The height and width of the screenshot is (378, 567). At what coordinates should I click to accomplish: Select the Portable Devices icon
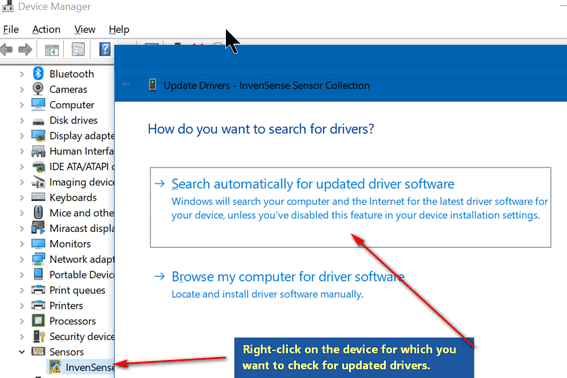pos(38,274)
